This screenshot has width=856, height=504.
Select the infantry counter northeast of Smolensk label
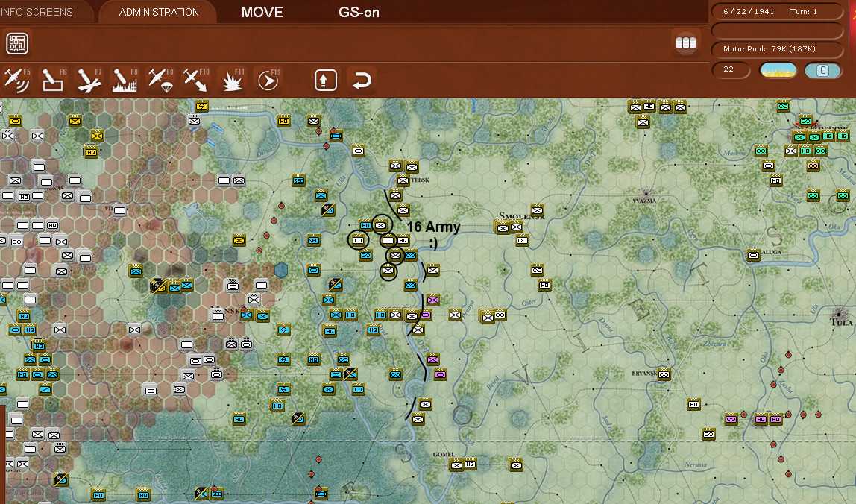(537, 210)
